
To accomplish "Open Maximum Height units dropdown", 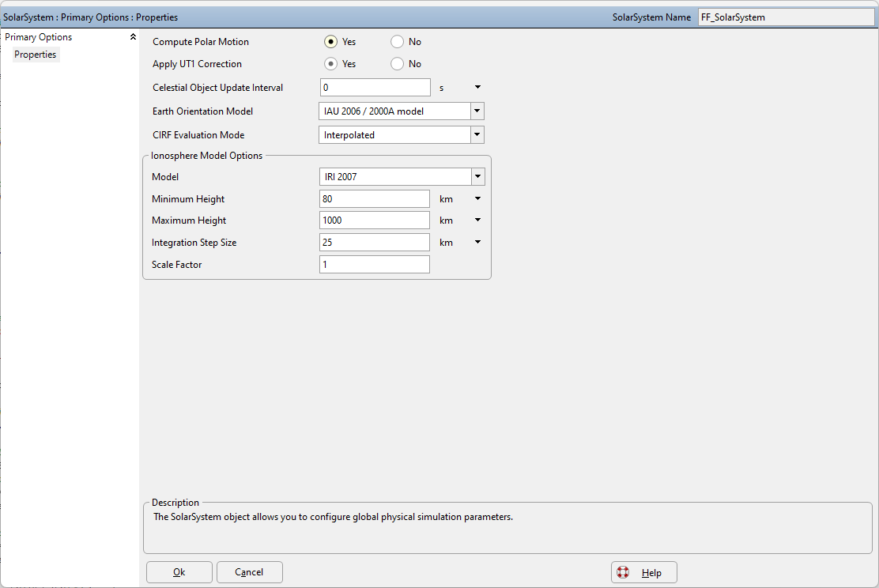I will pos(477,220).
